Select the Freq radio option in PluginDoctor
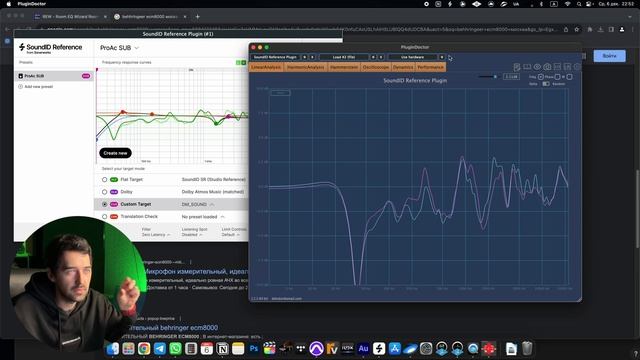The height and width of the screenshot is (360, 640). (x=541, y=77)
